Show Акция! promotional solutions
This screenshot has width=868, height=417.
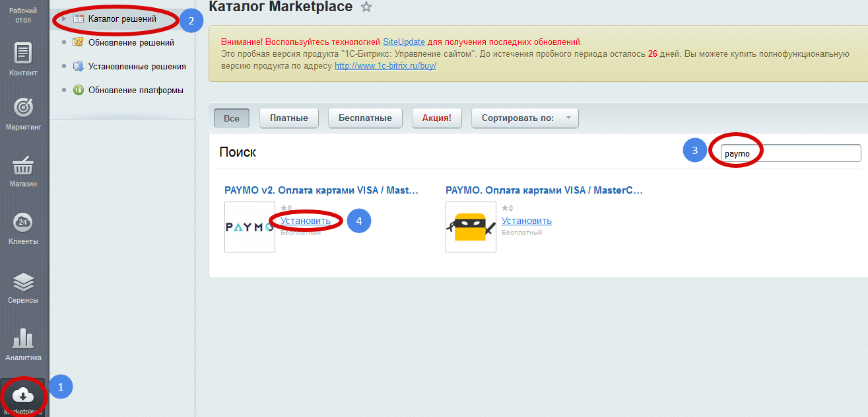[436, 118]
